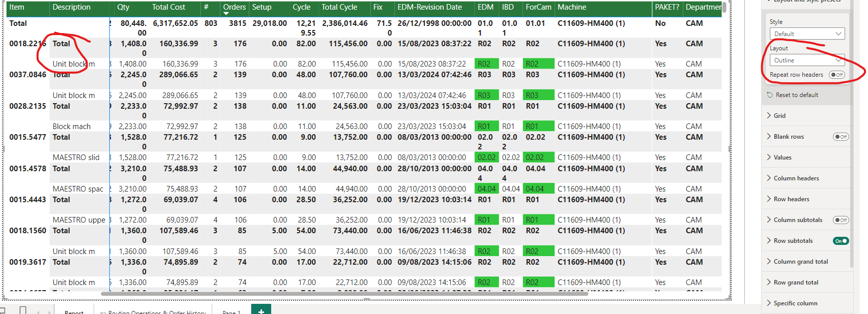Screen dimensions: 868x314
Task: Add a new report page with plus button
Action: point(261,310)
